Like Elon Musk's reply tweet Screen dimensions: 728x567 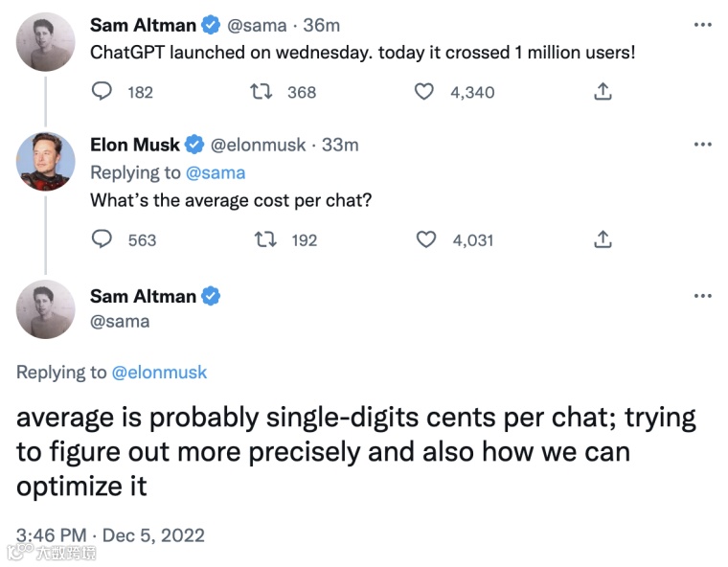[426, 239]
